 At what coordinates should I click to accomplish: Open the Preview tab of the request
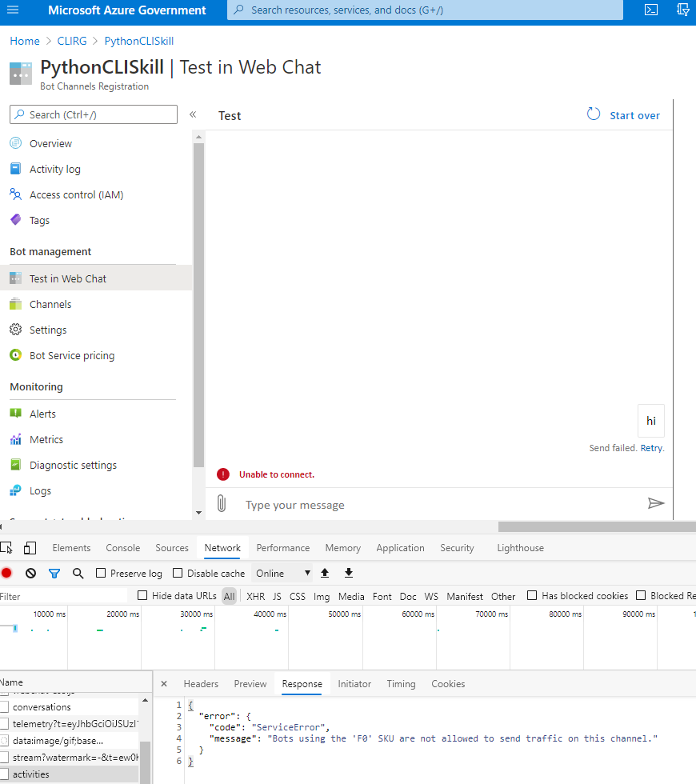click(250, 683)
